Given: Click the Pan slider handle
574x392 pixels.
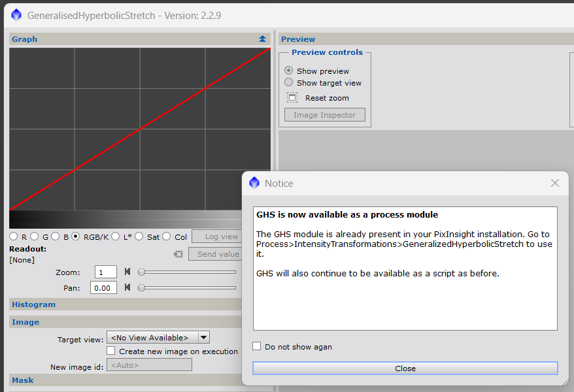Looking at the screenshot, I should click(141, 287).
